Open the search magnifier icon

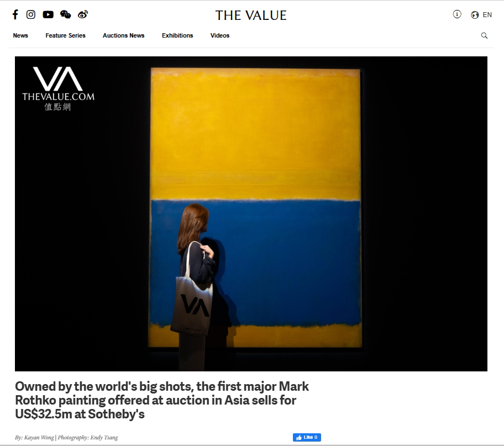(485, 36)
